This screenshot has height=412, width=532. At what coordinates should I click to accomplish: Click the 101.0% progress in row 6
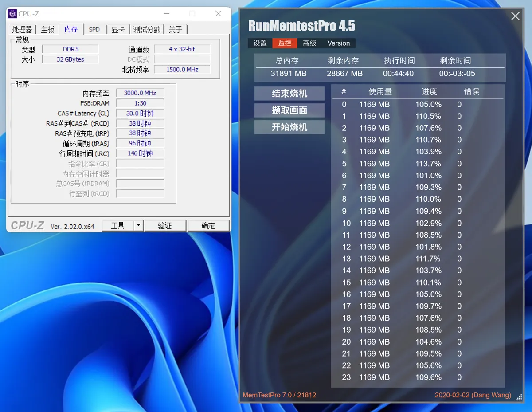428,176
